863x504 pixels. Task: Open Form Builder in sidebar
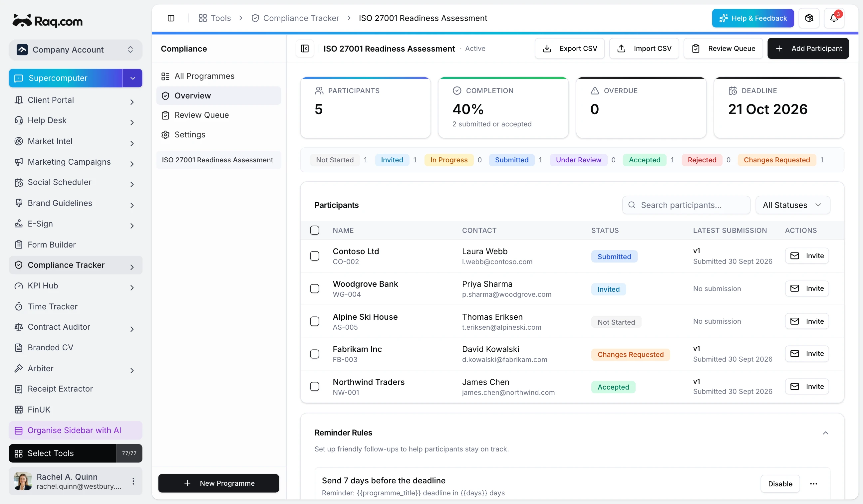(75, 245)
